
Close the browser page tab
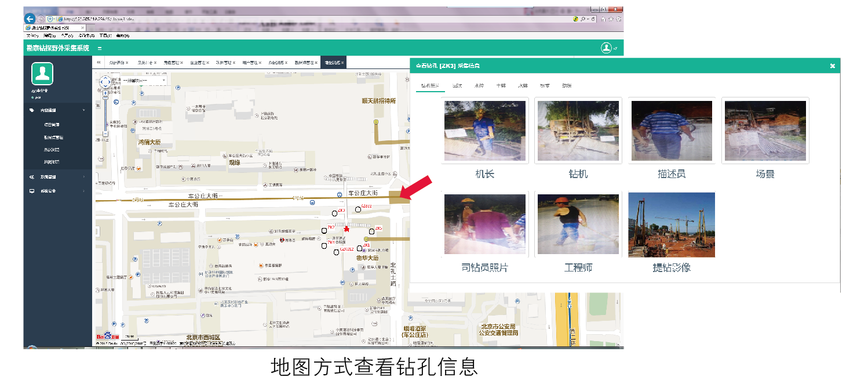click(x=82, y=28)
